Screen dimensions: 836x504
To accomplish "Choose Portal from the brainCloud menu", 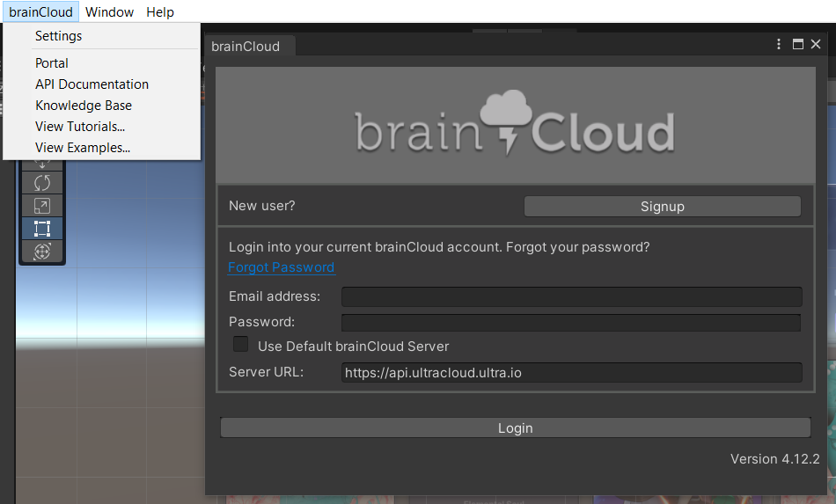I will 101,62.
